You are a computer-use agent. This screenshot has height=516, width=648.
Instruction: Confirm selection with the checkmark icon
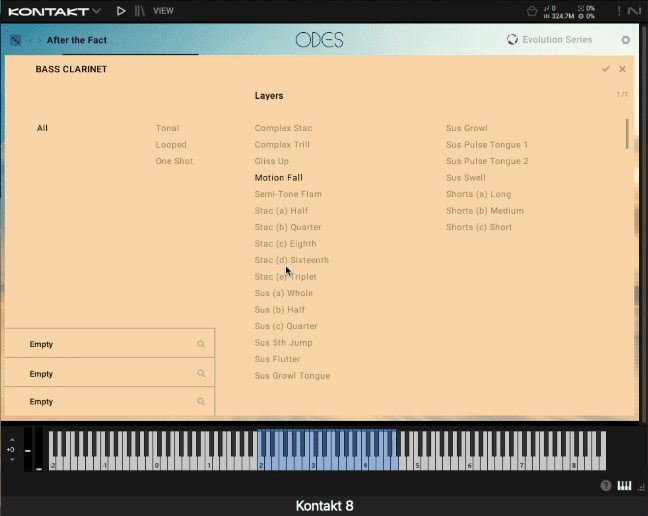coord(606,69)
